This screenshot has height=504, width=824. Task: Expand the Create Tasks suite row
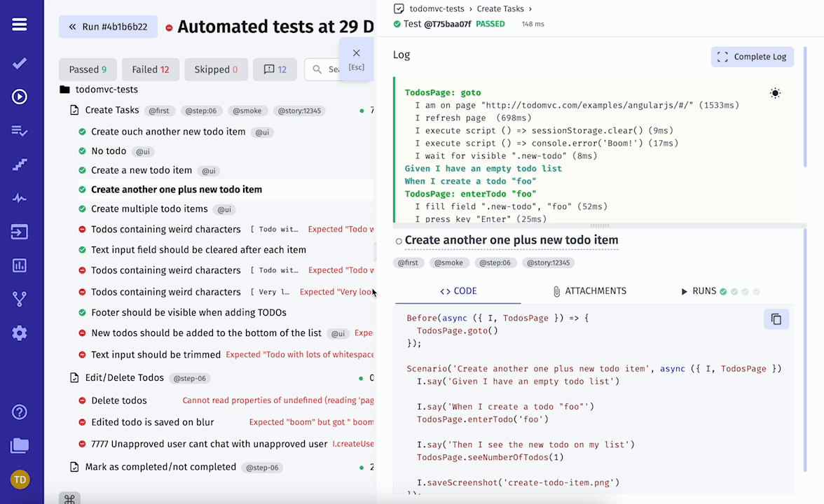(x=112, y=111)
